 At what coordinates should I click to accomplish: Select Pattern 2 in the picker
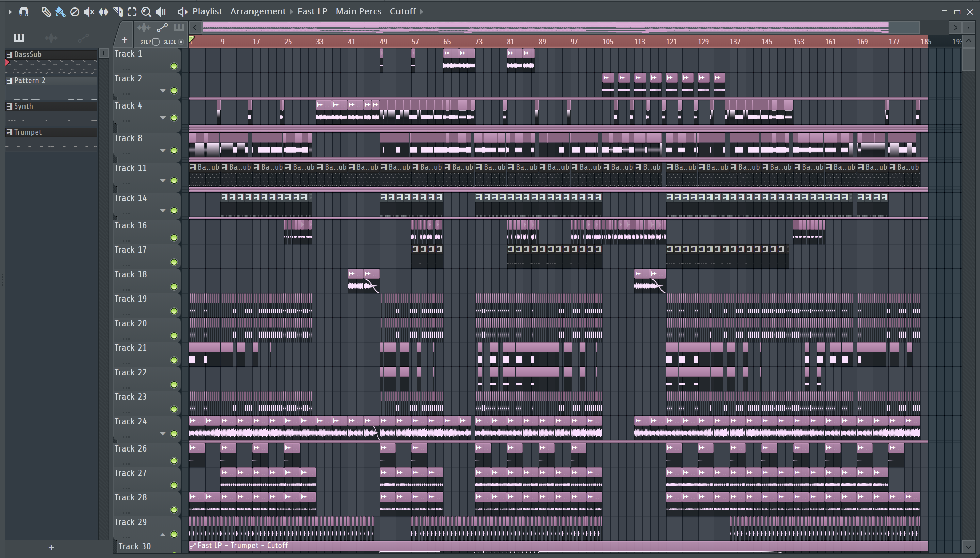(x=51, y=81)
